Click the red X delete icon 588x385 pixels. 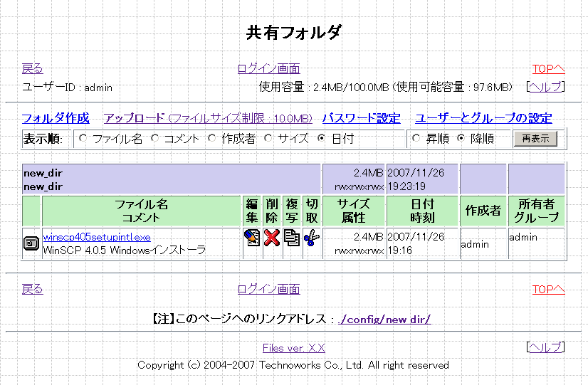pos(271,238)
